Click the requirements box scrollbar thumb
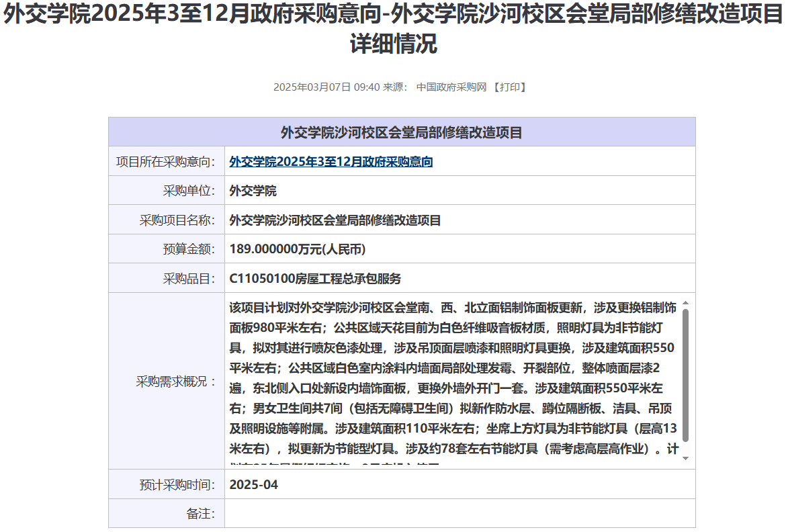The width and height of the screenshot is (786, 532). point(685,376)
